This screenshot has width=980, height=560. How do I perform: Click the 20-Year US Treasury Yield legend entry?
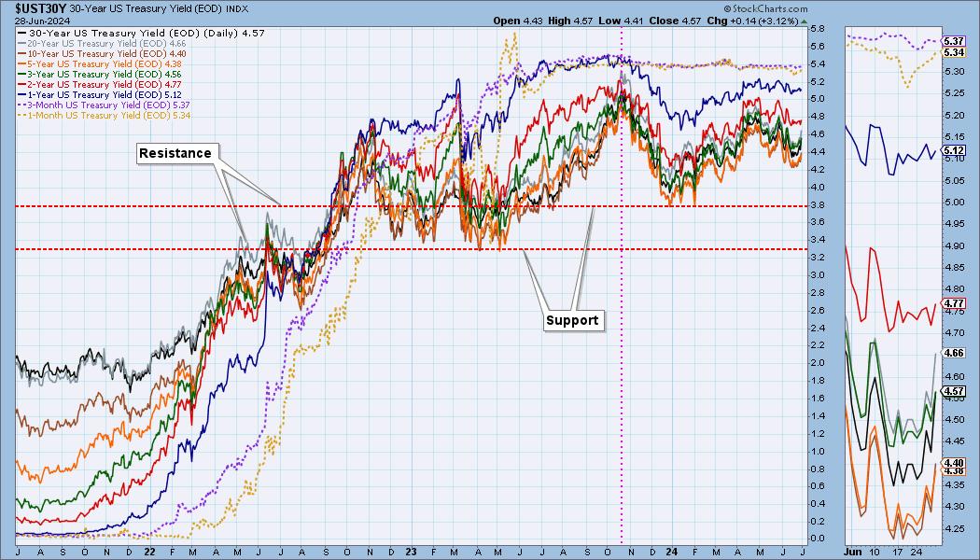(x=107, y=44)
